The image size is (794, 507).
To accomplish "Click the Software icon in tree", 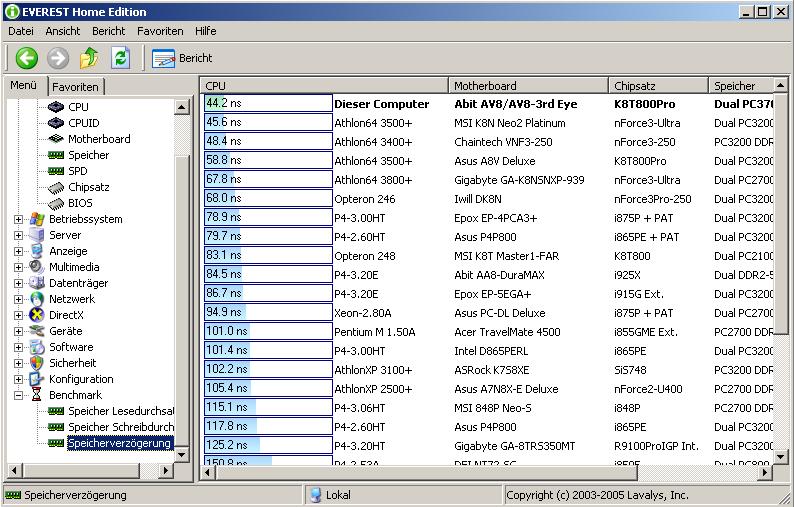I will [x=36, y=347].
